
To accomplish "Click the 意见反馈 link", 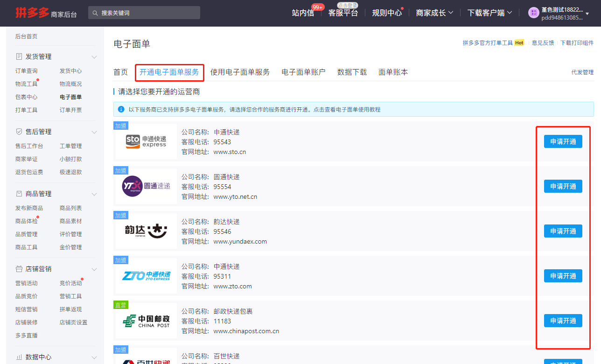I will 543,43.
